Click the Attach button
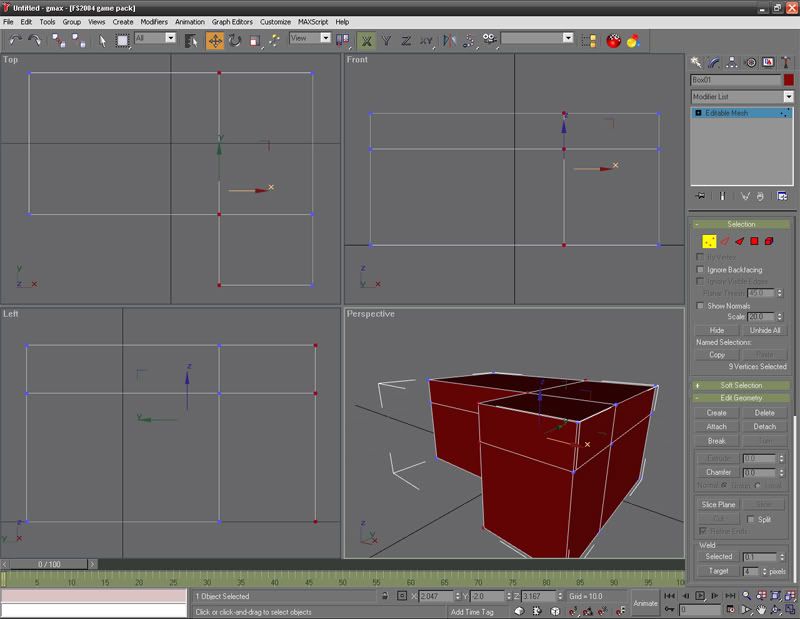Image resolution: width=800 pixels, height=619 pixels. click(x=716, y=427)
